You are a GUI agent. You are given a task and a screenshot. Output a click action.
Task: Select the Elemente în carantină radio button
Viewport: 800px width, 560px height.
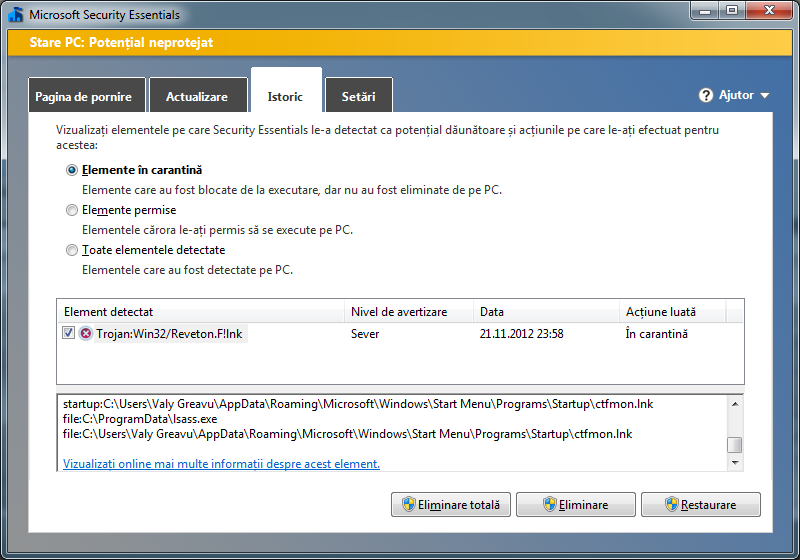pos(71,170)
